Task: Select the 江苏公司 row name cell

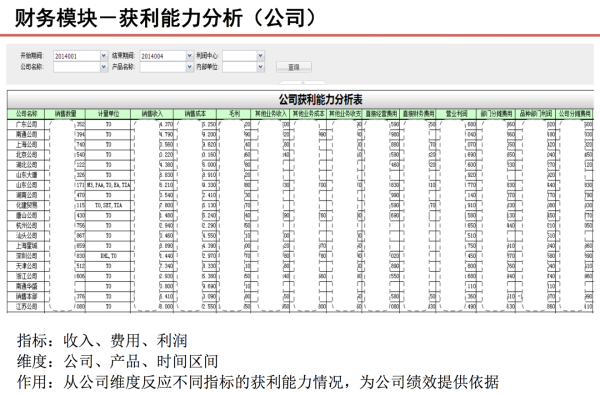Action: pos(26,307)
